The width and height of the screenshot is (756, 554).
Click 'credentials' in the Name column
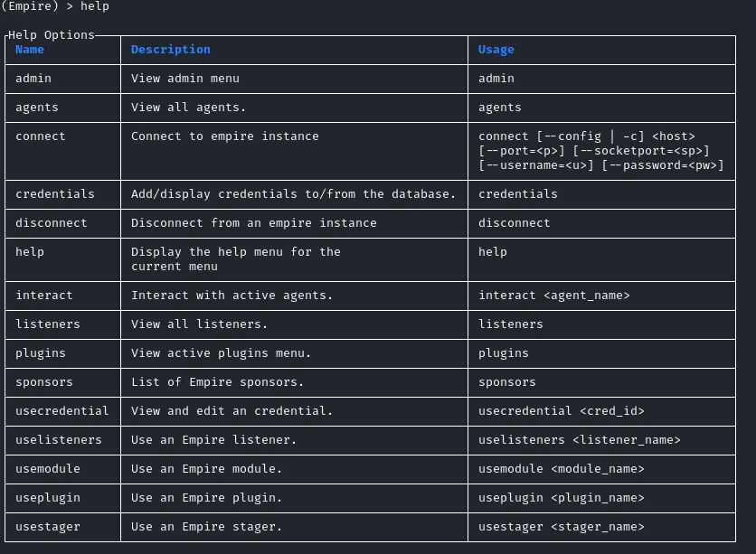[x=55, y=194]
